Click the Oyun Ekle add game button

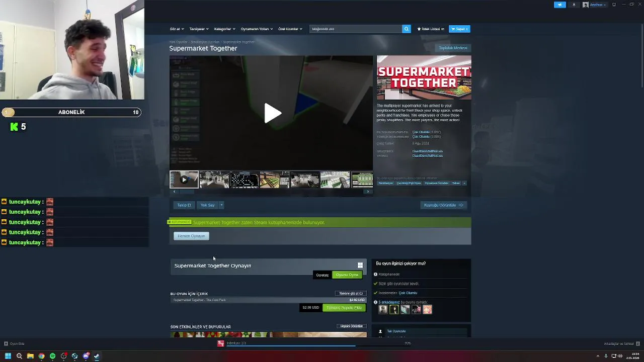tap(14, 343)
